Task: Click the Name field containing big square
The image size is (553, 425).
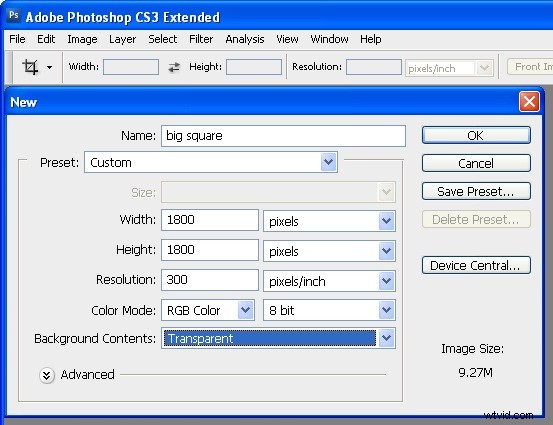Action: (x=283, y=136)
